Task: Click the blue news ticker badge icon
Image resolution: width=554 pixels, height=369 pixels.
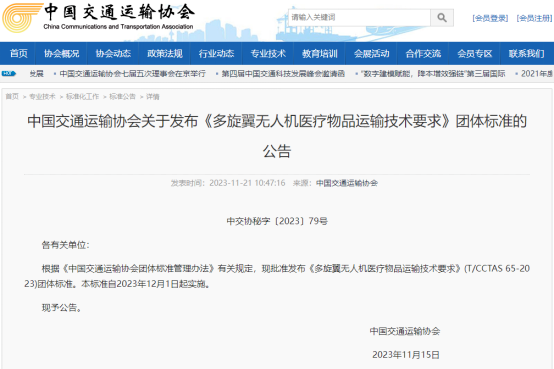Action: pyautogui.click(x=9, y=74)
